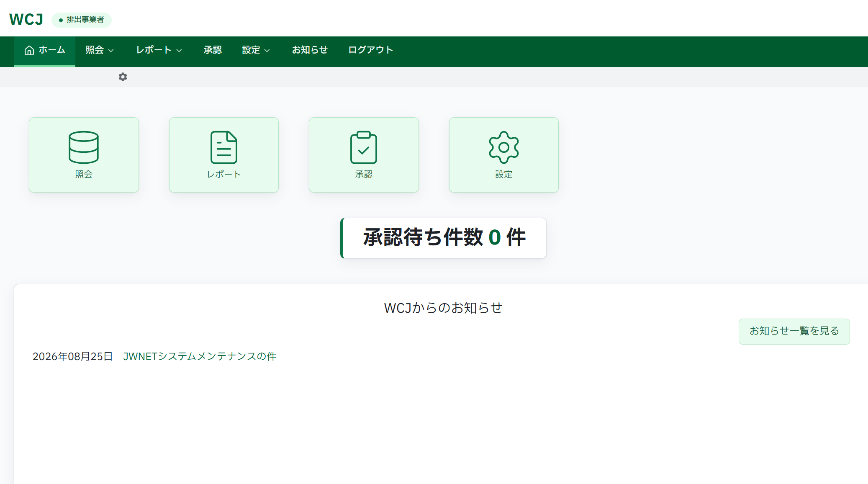Expand the 照会 dropdown menu
This screenshot has width=868, height=484.
point(100,50)
